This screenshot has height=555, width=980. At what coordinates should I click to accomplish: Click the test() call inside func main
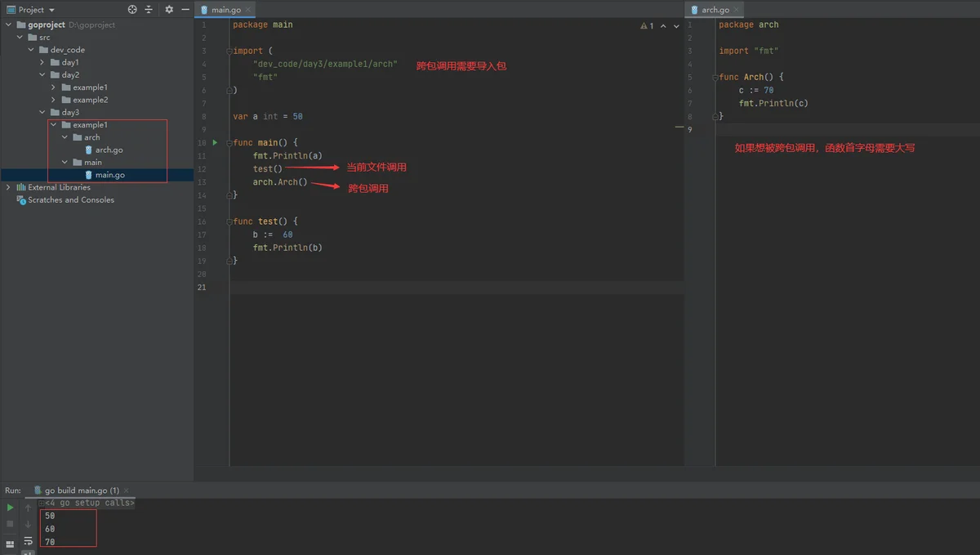tap(267, 168)
